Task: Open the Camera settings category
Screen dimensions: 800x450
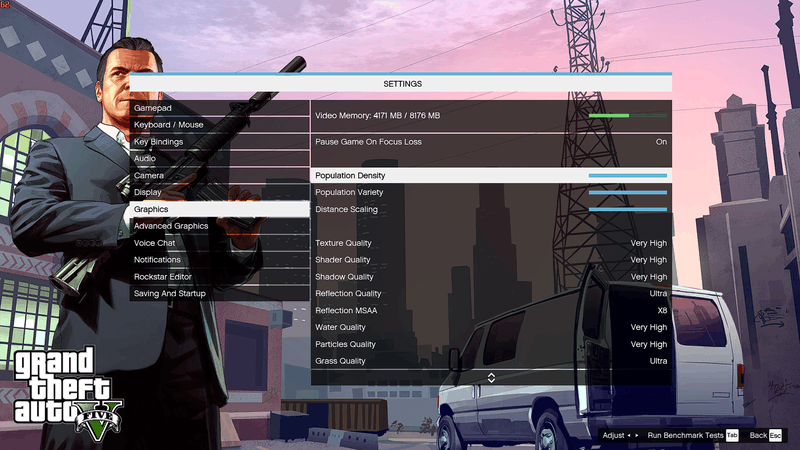Action: pyautogui.click(x=219, y=176)
